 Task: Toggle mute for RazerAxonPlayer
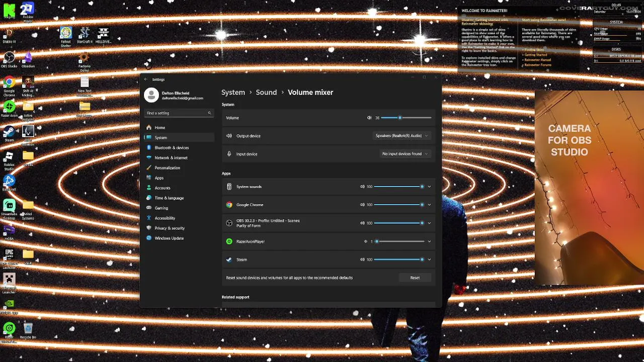(366, 241)
